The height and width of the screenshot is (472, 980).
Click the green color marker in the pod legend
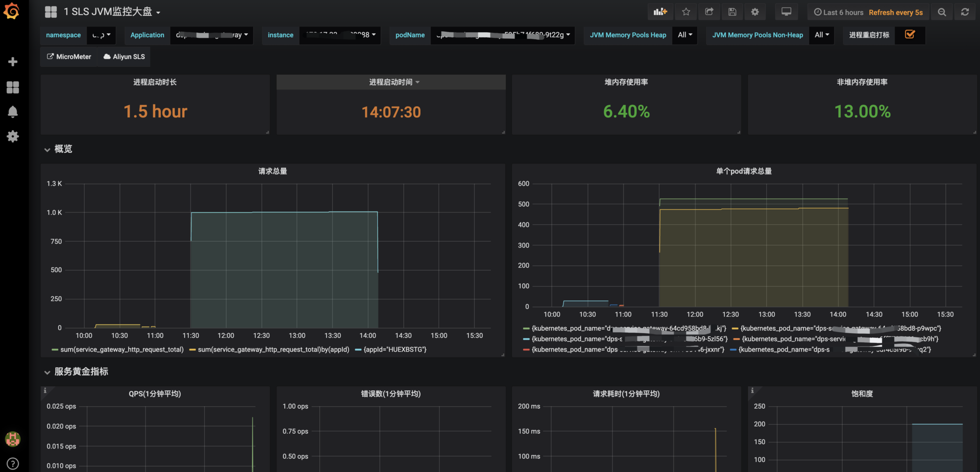pyautogui.click(x=525, y=328)
